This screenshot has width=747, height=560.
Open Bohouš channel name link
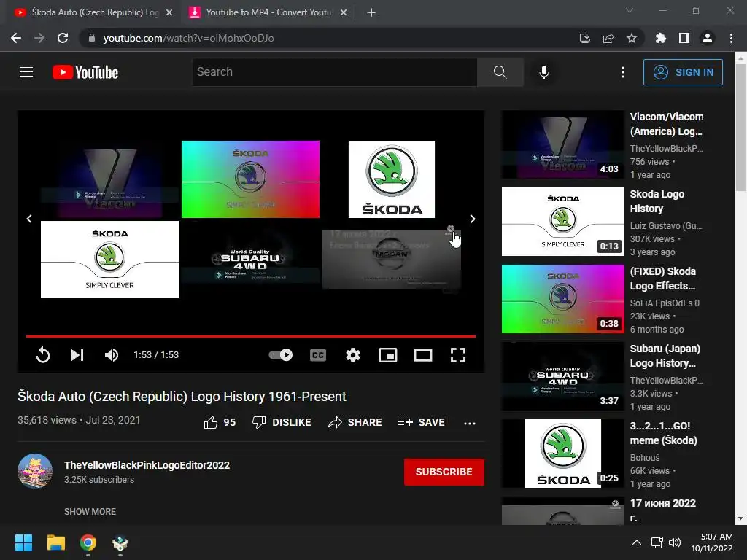coord(645,457)
